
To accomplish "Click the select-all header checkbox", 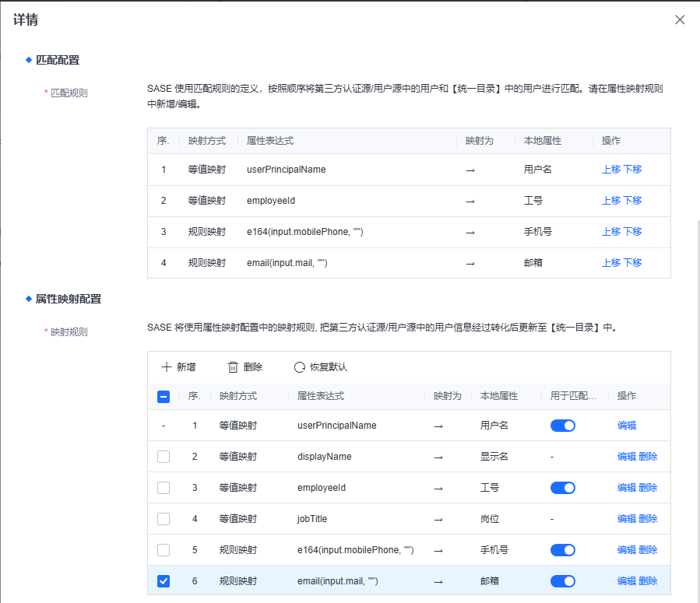I will 164,396.
